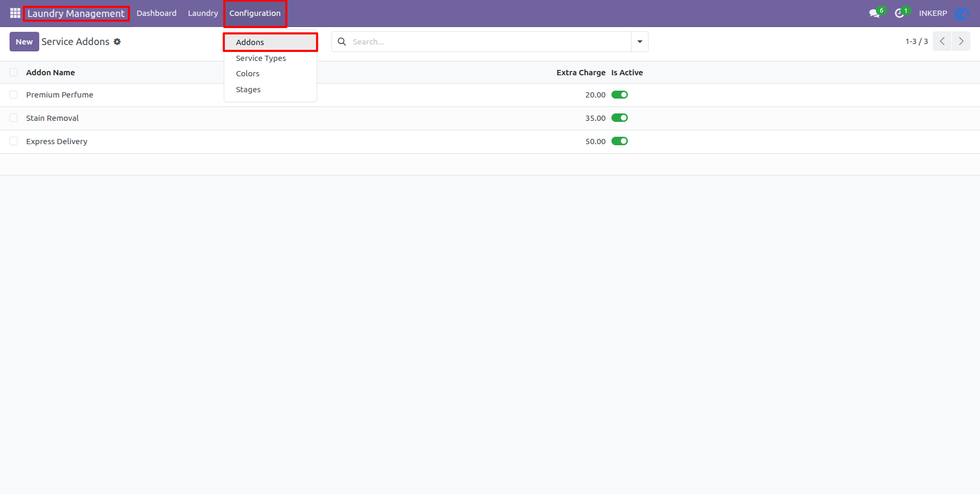
Task: Go to previous page arrow
Action: [942, 41]
